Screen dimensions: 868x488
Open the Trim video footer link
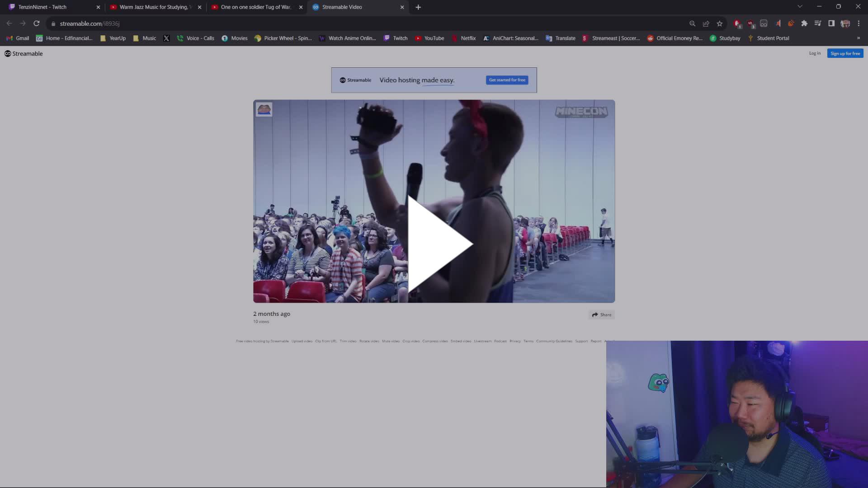348,341
